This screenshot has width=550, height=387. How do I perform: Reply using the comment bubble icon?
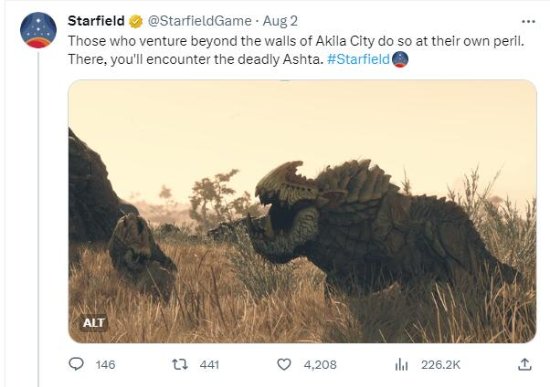(x=76, y=364)
